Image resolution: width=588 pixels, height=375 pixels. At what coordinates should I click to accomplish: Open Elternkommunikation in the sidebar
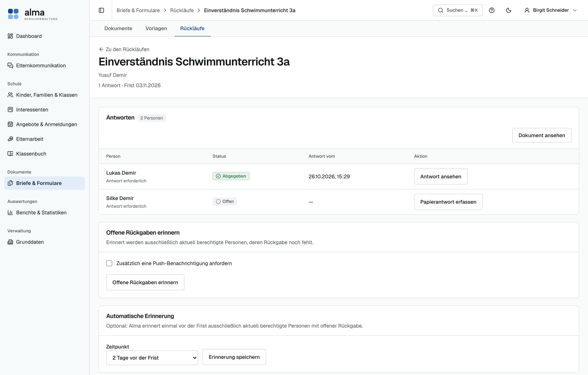[45, 65]
